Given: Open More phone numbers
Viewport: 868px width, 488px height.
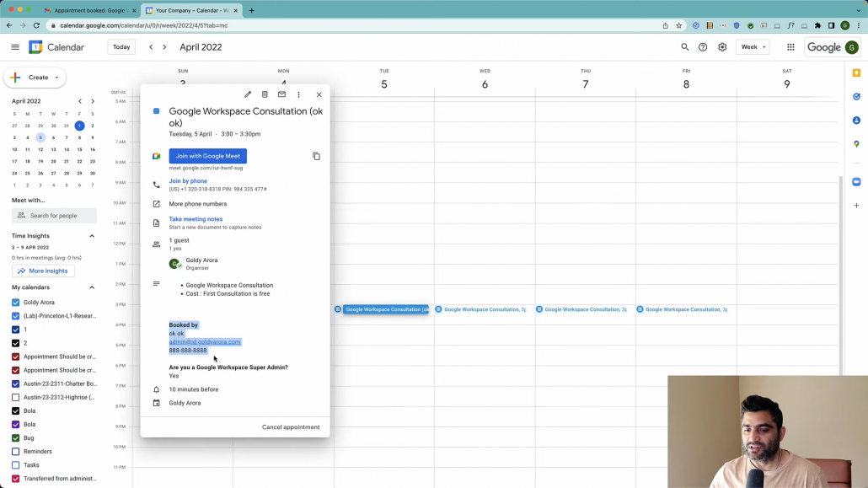Looking at the screenshot, I should tap(198, 204).
